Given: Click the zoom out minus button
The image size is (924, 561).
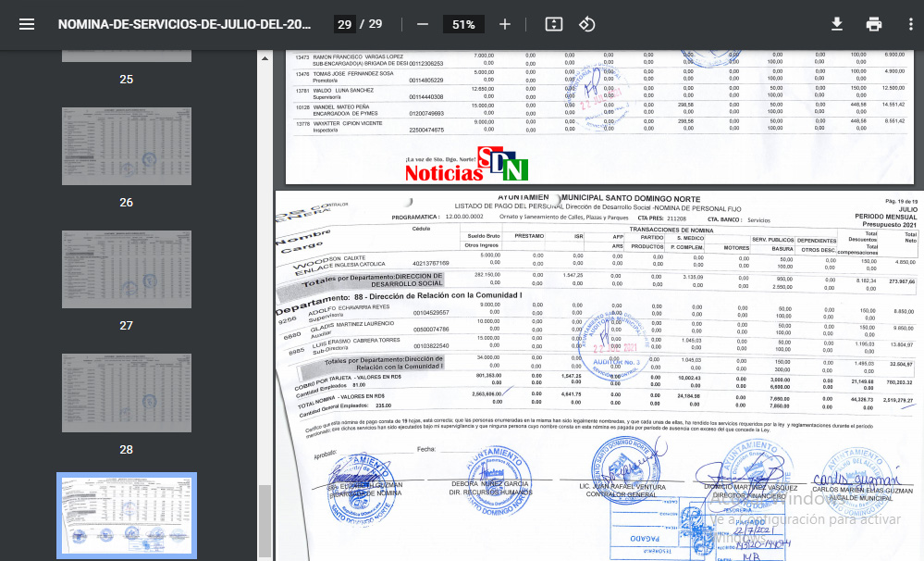Looking at the screenshot, I should tap(423, 24).
